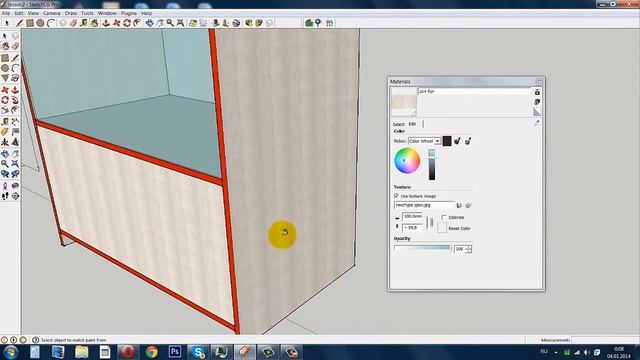Open the View menu
The width and height of the screenshot is (640, 360).
point(33,13)
